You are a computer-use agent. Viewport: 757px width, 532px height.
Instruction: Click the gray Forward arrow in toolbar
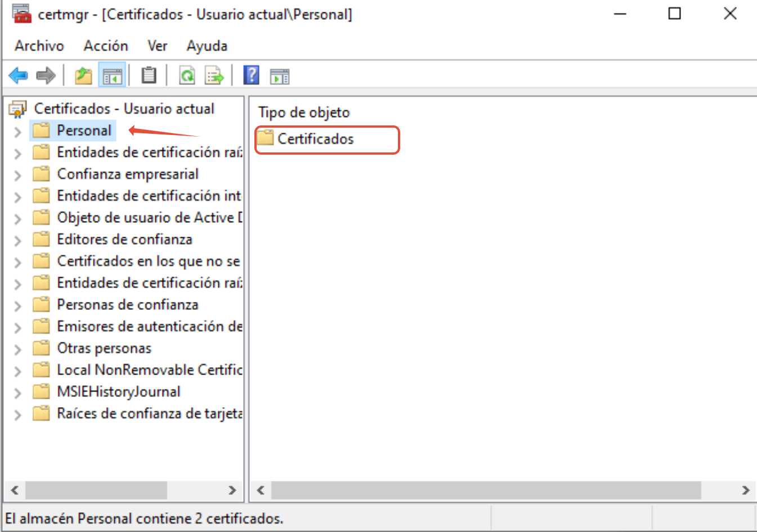(x=46, y=75)
